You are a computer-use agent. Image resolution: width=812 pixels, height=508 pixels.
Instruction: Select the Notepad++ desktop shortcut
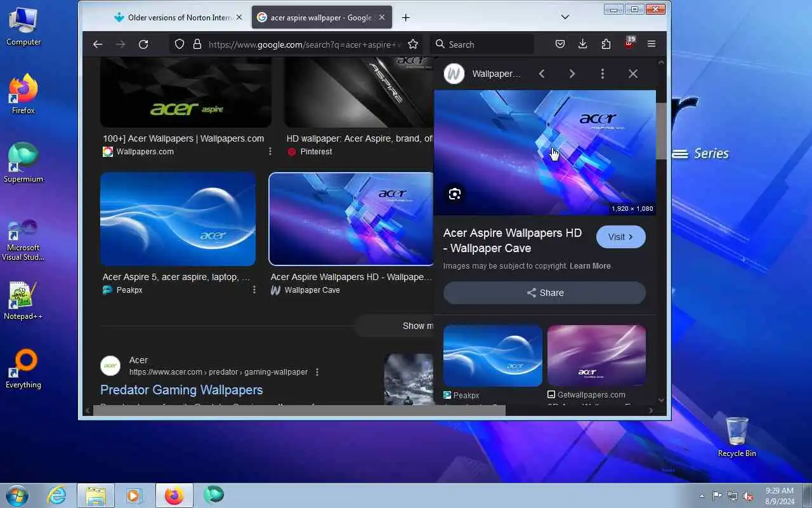[x=23, y=300]
